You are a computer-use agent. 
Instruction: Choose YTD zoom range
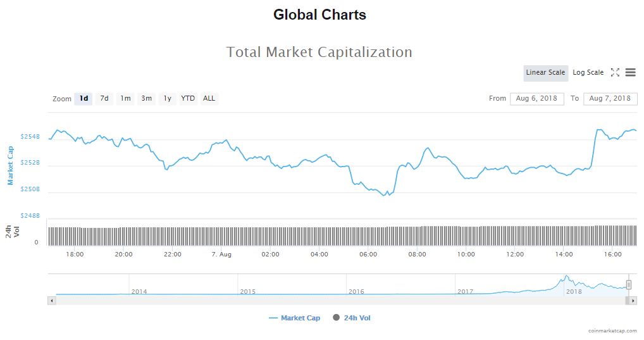tap(188, 99)
